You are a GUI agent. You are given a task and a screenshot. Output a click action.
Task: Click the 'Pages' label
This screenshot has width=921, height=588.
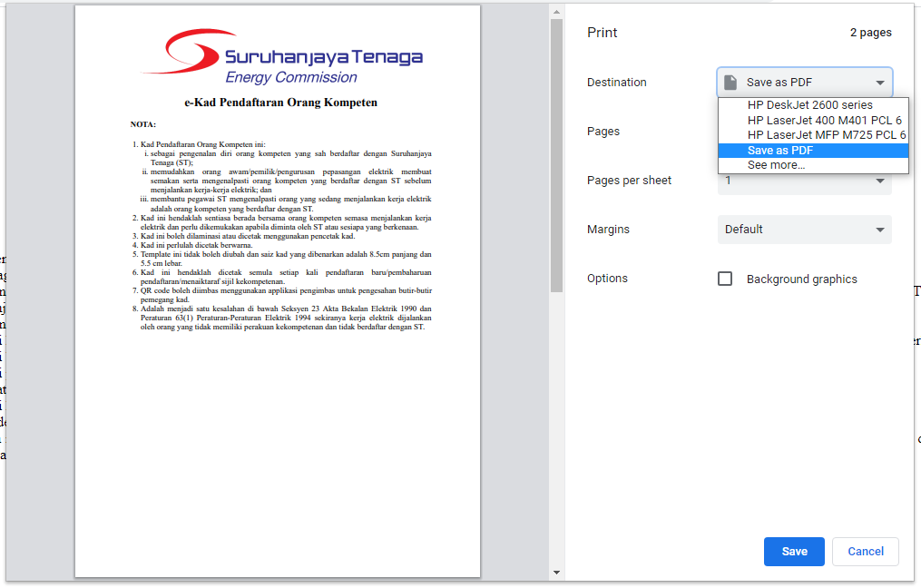click(x=603, y=132)
